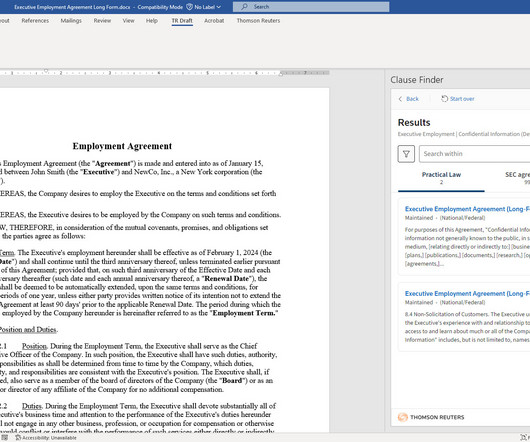The width and height of the screenshot is (530, 442).
Task: Click the bold "Renewal Date" term
Action: 227,278
